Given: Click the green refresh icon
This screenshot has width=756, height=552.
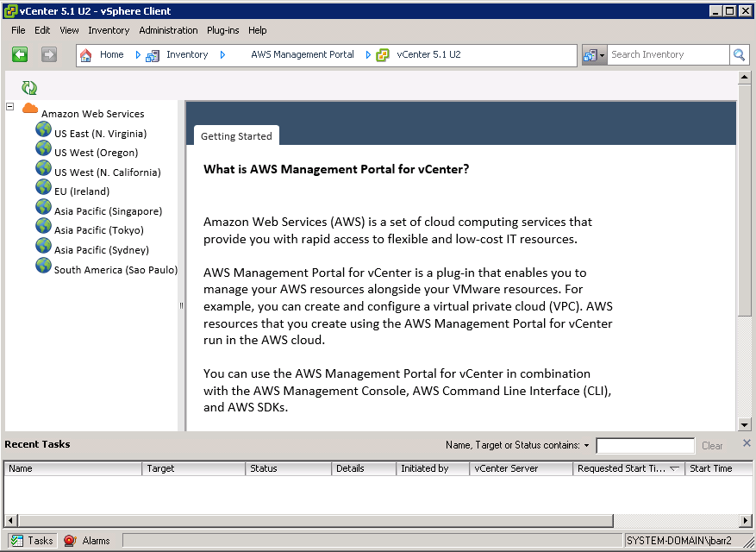Looking at the screenshot, I should point(29,88).
